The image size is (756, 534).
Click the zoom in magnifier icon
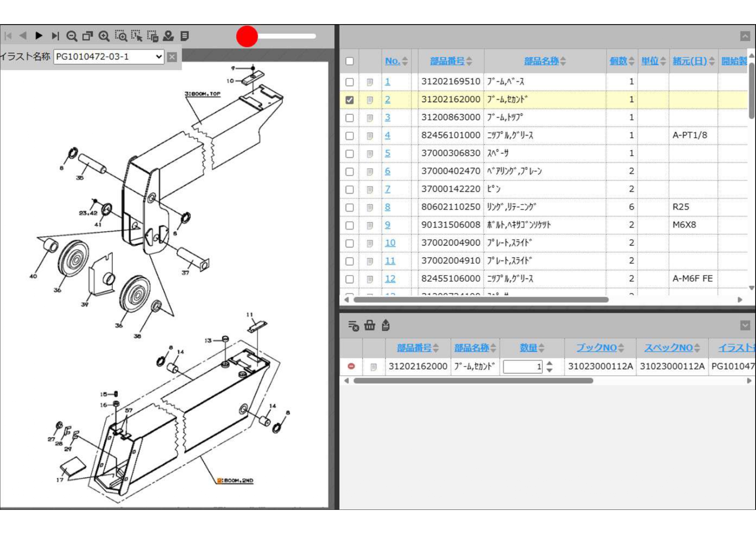pyautogui.click(x=104, y=36)
